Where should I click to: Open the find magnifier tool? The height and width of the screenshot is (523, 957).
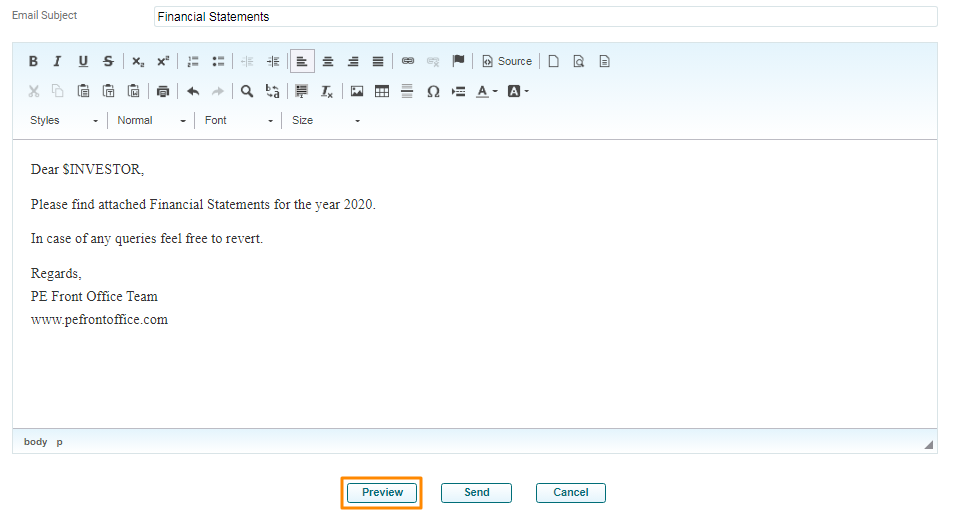(x=247, y=91)
